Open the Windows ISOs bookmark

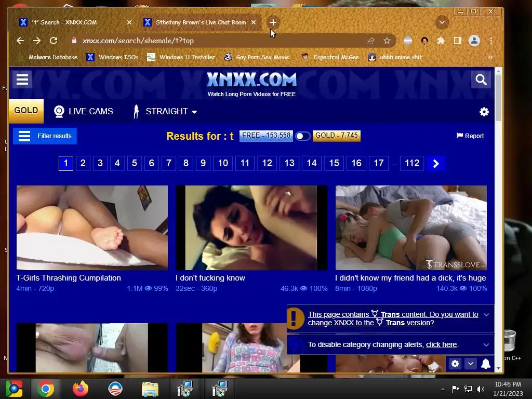point(112,57)
